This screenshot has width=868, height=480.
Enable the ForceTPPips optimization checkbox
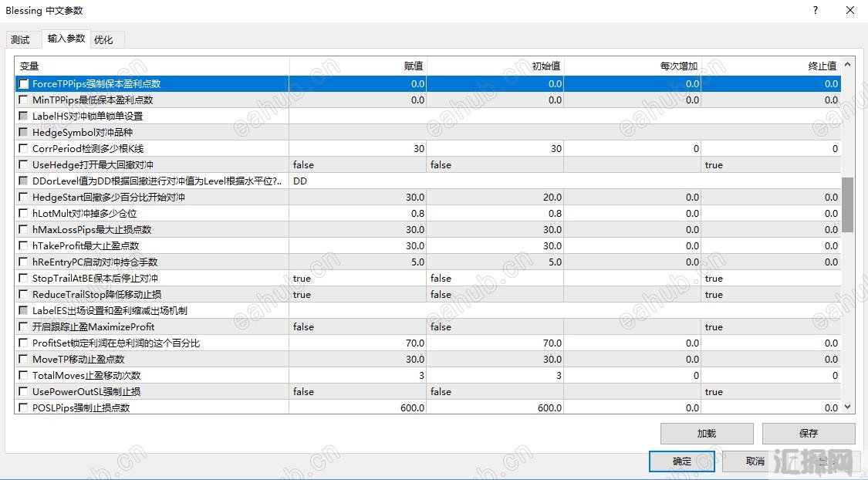coord(24,84)
